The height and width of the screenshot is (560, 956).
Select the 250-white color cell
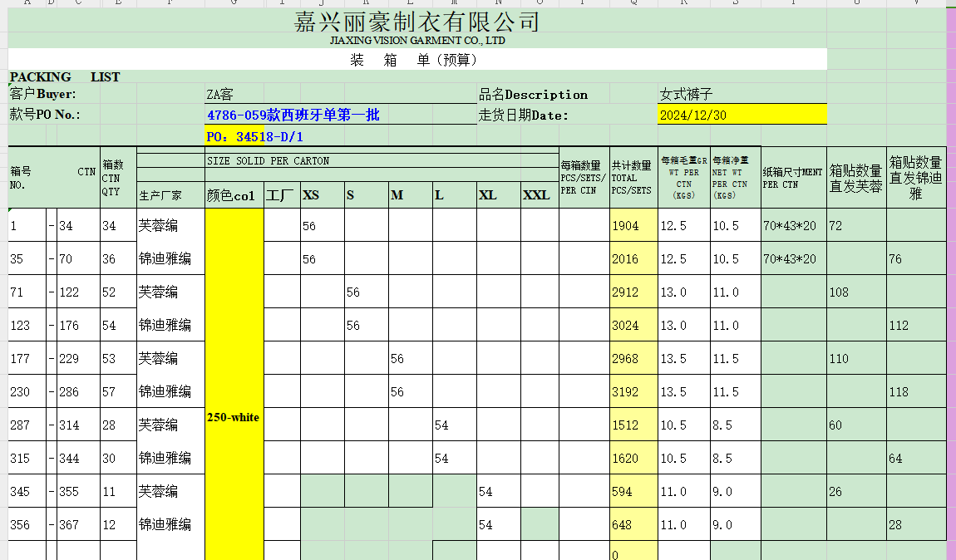[x=234, y=417]
